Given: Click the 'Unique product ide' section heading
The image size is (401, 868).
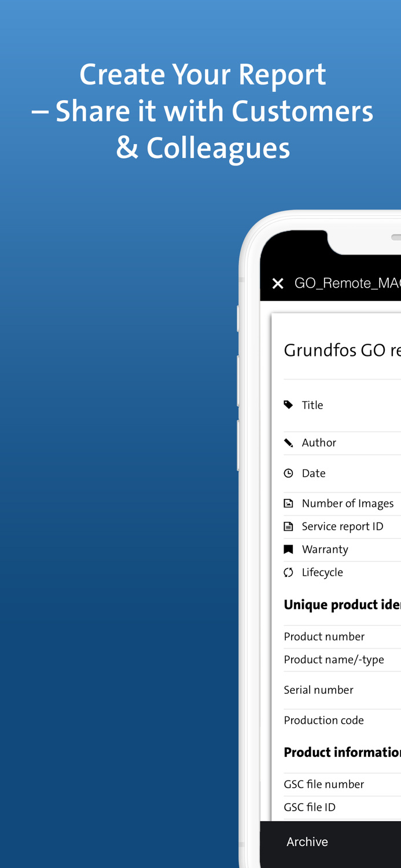Looking at the screenshot, I should [342, 605].
